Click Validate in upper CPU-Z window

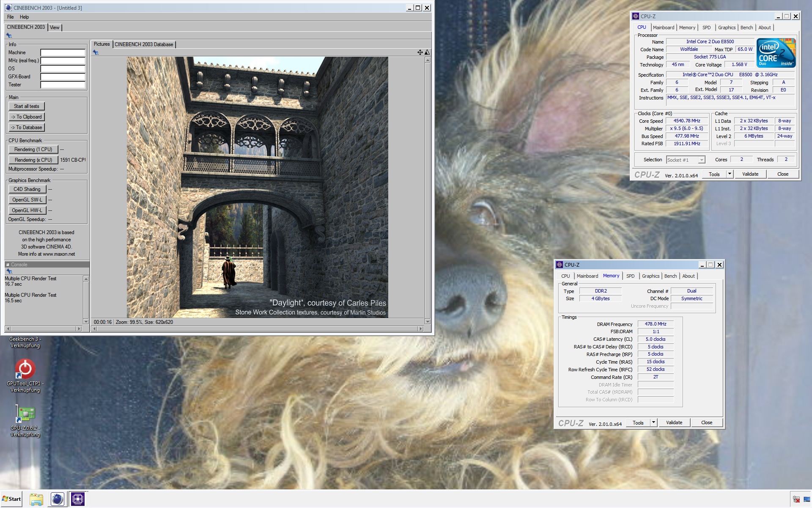tap(750, 174)
